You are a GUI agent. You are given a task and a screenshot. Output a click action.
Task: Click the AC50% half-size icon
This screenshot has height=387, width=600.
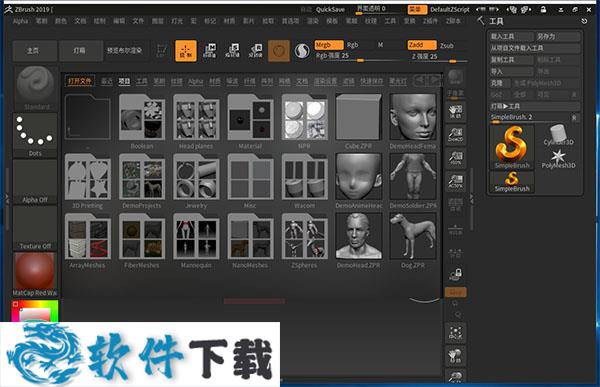[455, 181]
